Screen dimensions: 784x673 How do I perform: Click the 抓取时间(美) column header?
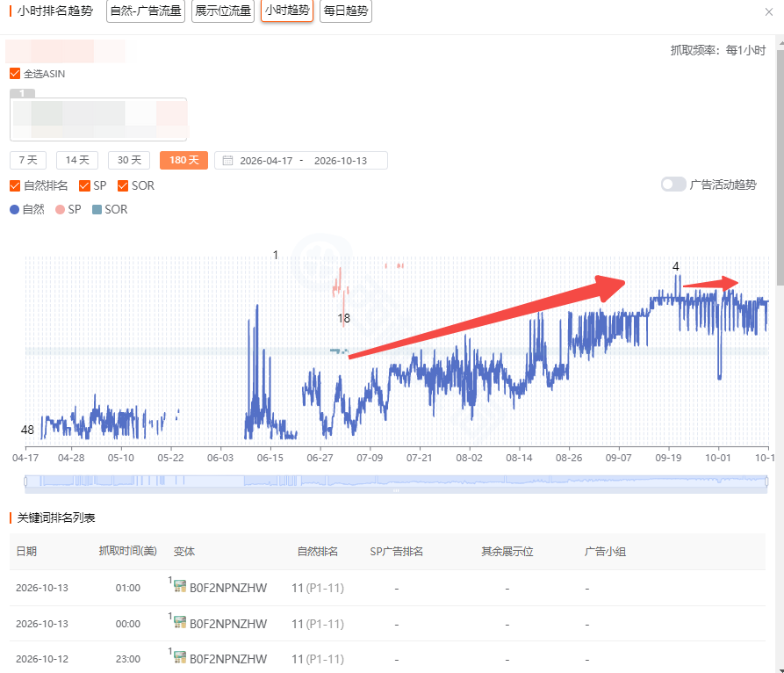[x=128, y=552]
